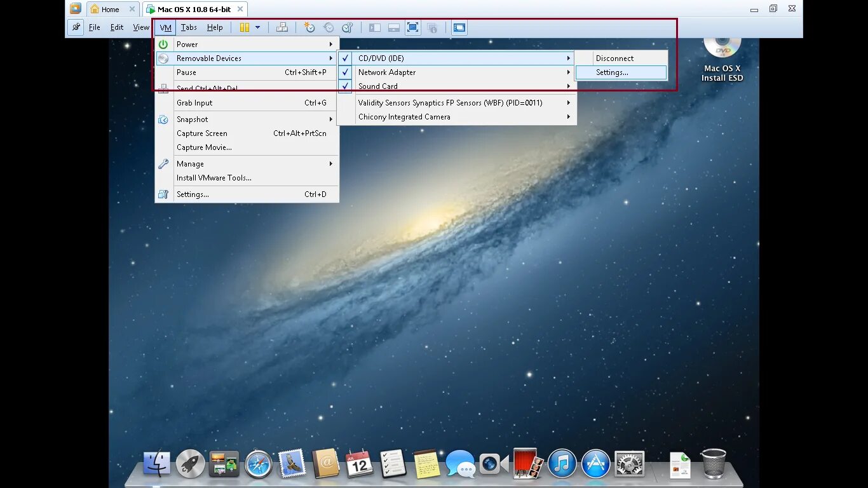Open Contacts address book in dock
868x488 pixels.
point(326,464)
